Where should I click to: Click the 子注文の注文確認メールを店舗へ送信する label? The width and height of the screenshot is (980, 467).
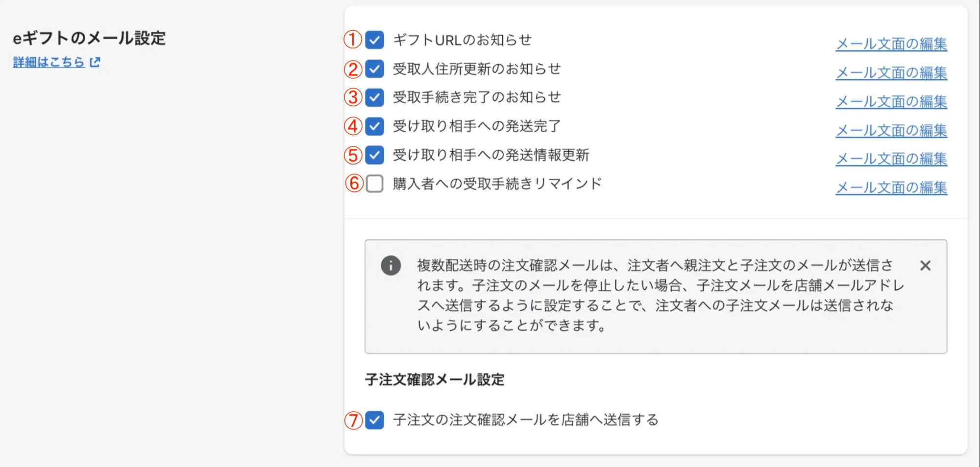pos(525,420)
